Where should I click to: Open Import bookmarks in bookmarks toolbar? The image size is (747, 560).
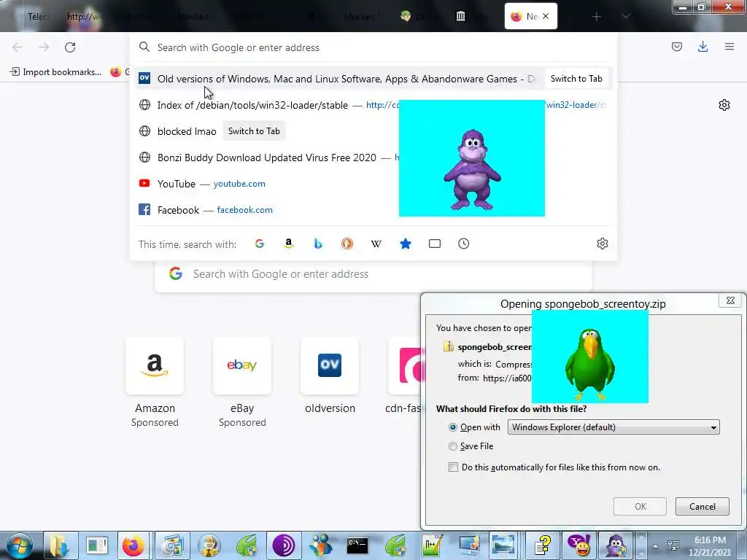(55, 72)
